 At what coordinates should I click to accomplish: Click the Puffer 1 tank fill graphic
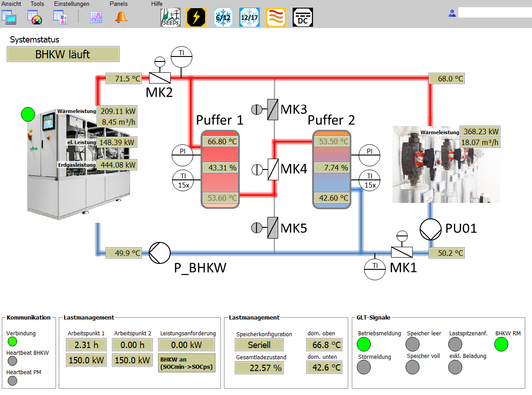220,169
